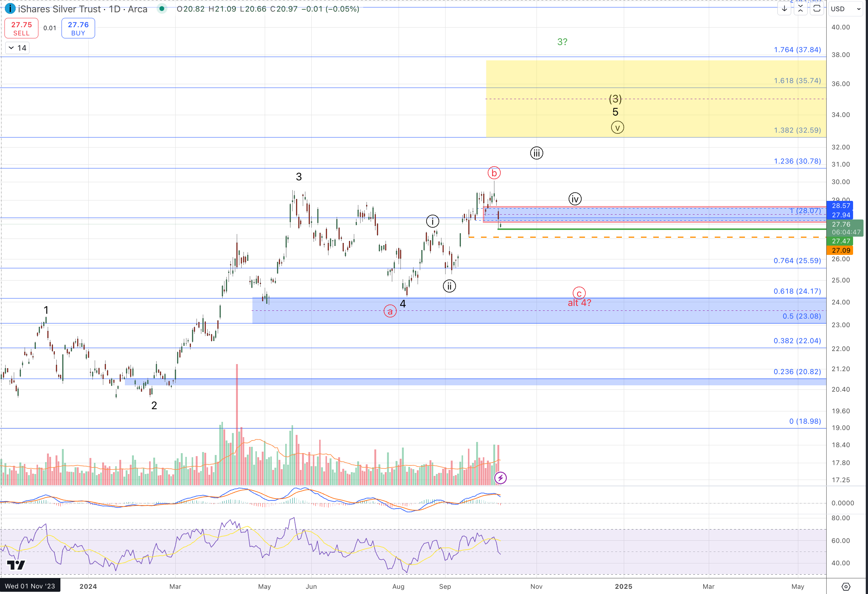This screenshot has height=594, width=868.
Task: Open the USD currency dropdown
Action: pyautogui.click(x=846, y=9)
